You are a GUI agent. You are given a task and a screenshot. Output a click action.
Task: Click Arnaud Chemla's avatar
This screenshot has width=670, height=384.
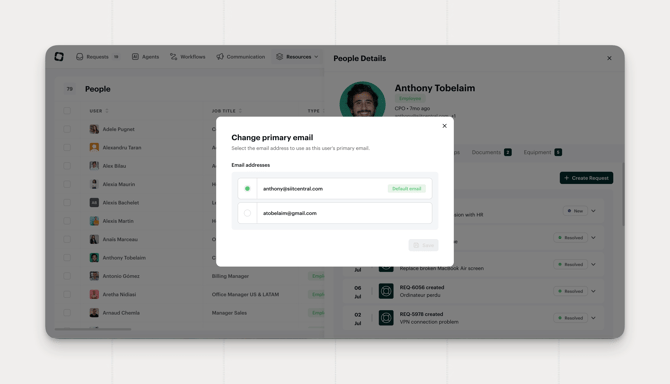[x=94, y=313]
